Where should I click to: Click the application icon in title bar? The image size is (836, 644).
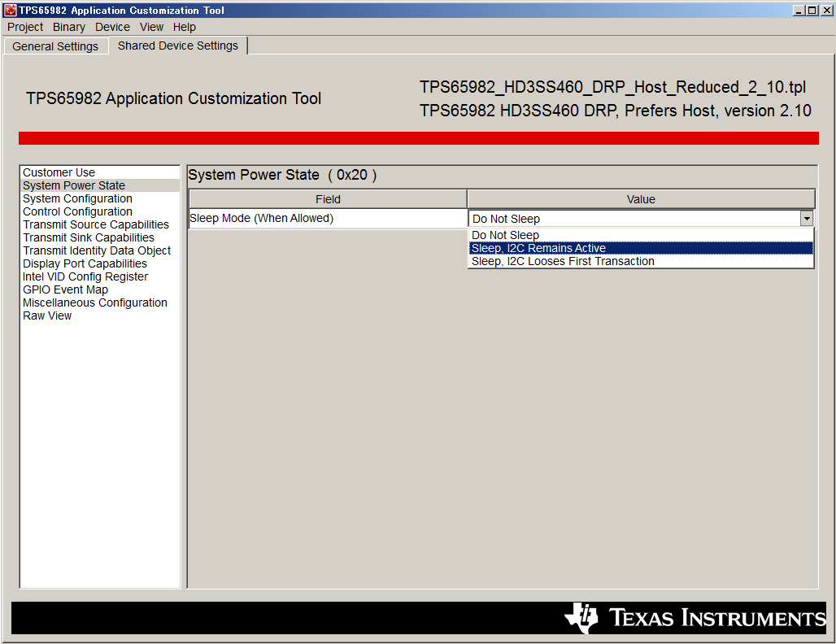(10, 10)
